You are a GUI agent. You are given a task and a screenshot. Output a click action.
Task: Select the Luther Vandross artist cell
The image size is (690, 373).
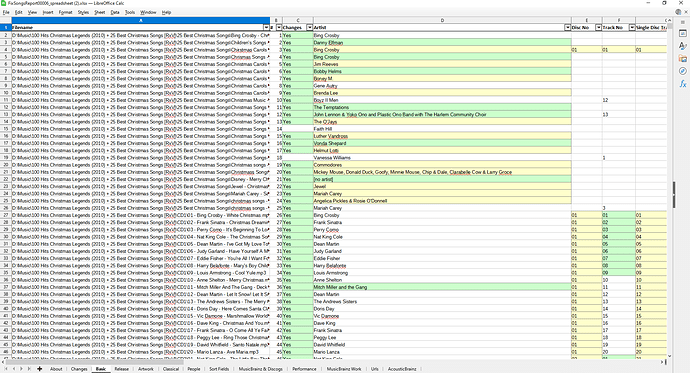click(x=442, y=136)
